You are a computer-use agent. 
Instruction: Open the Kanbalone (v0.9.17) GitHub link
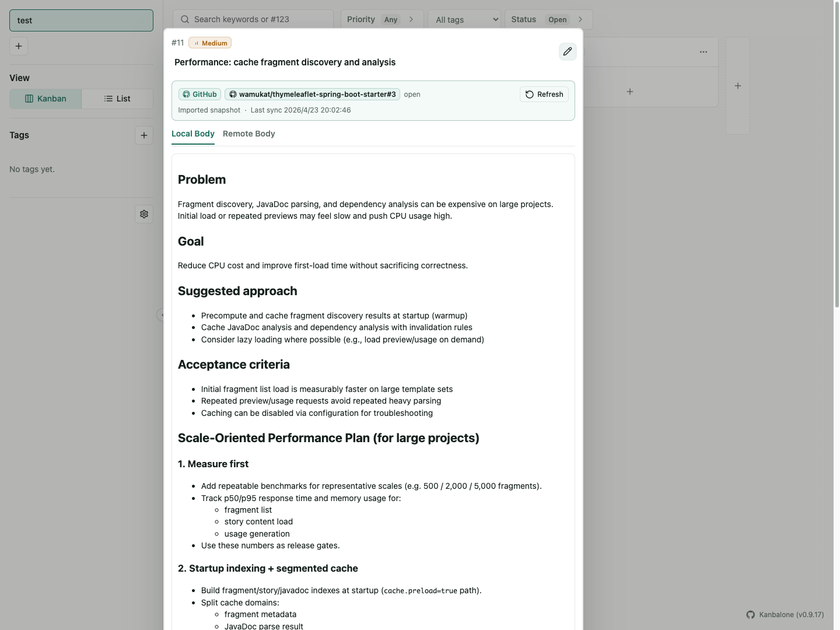click(785, 615)
